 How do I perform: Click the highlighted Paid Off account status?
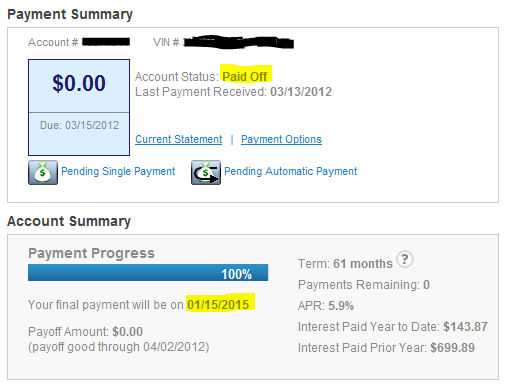click(x=245, y=77)
